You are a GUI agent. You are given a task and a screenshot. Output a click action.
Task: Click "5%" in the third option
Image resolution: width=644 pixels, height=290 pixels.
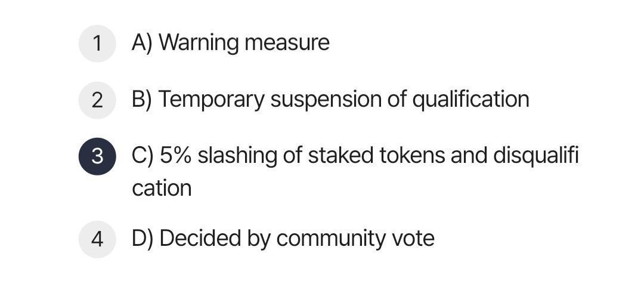pyautogui.click(x=175, y=156)
